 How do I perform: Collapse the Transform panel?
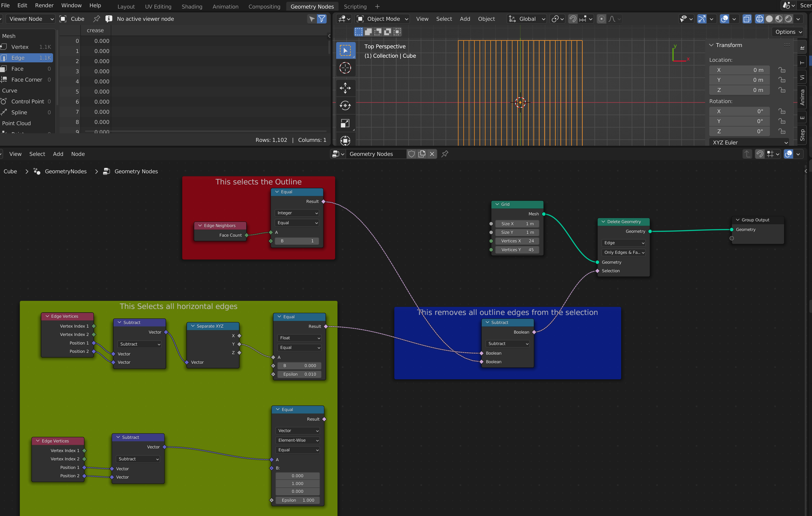point(711,45)
